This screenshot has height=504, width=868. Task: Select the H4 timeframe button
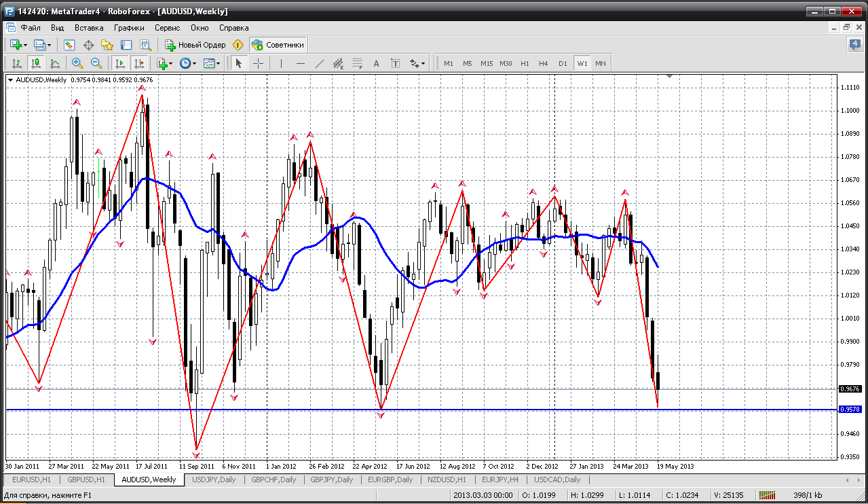point(543,63)
